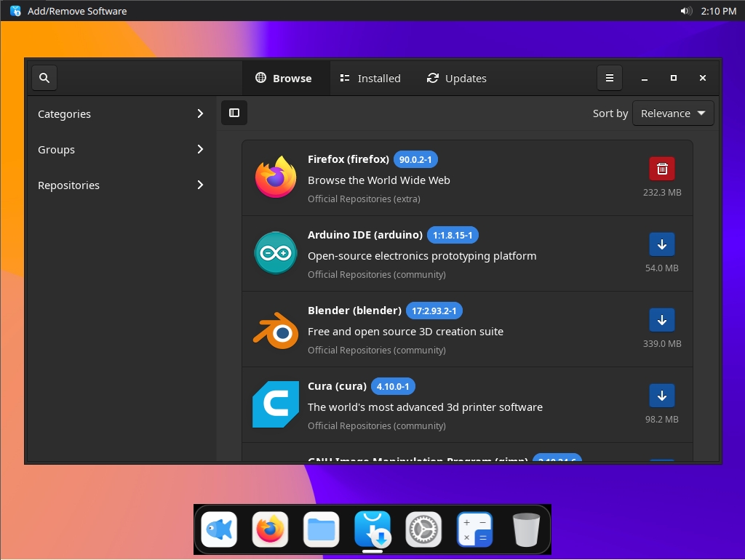Open the hamburger menu button
Screen dimensions: 745x560
click(610, 78)
